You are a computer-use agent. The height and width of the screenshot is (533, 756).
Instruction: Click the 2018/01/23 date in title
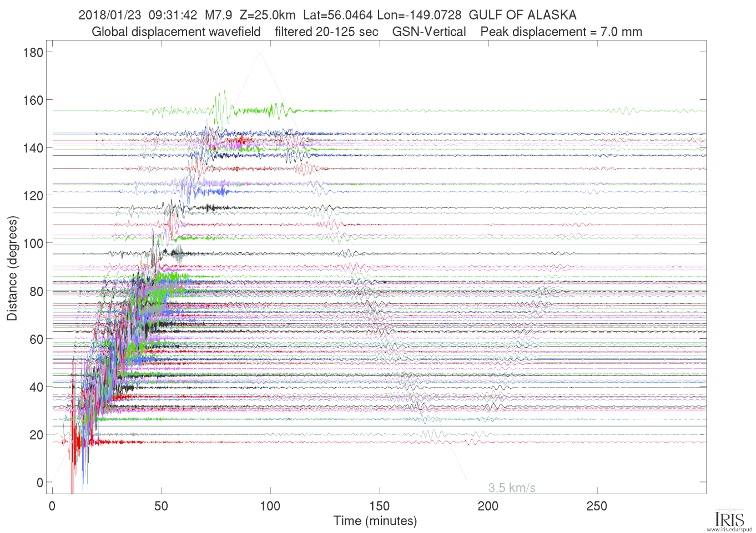tap(110, 15)
